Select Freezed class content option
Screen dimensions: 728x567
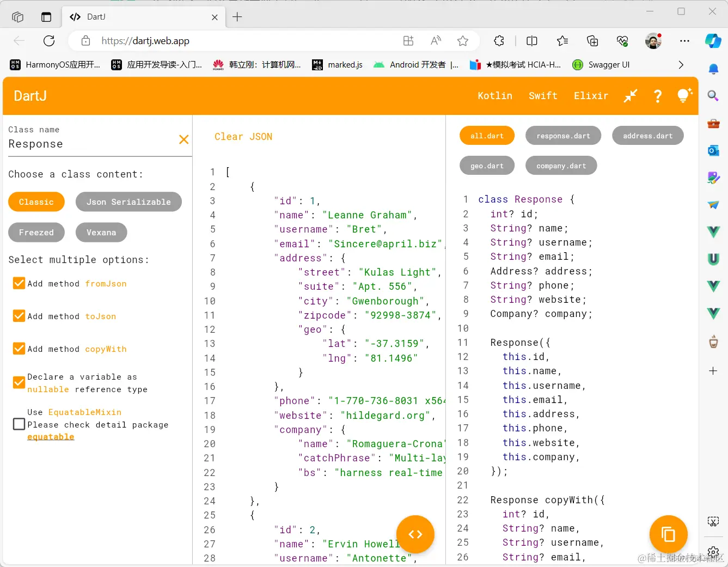[x=36, y=232]
